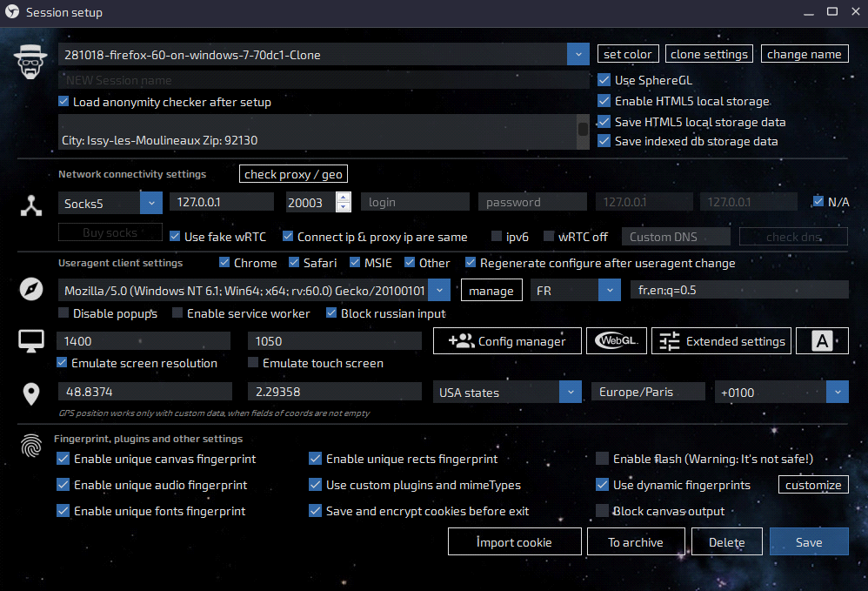
Task: Click the compass useragent icon
Action: [x=31, y=290]
